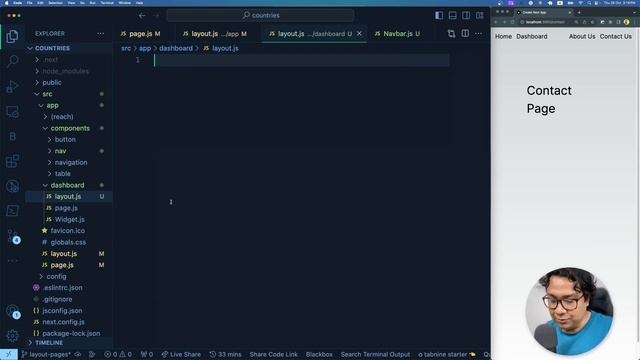The image size is (640, 360).
Task: Open the Search view in activity bar
Action: pyautogui.click(x=12, y=61)
